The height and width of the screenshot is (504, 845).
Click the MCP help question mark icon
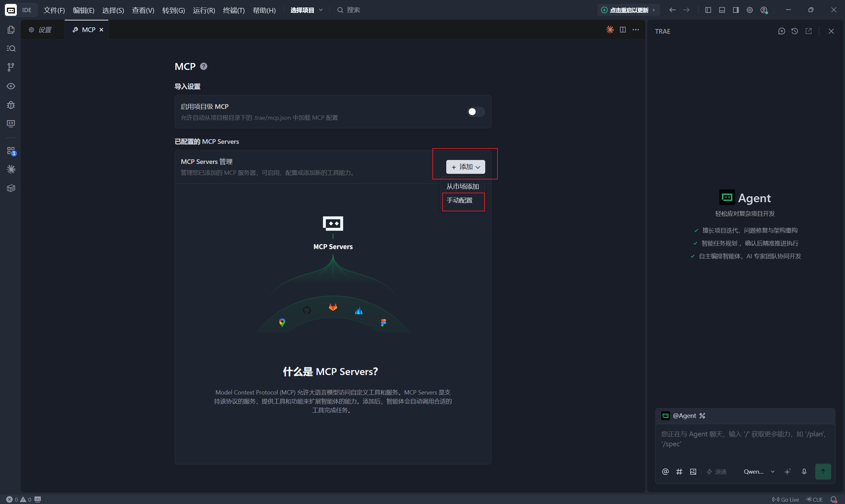tap(204, 66)
